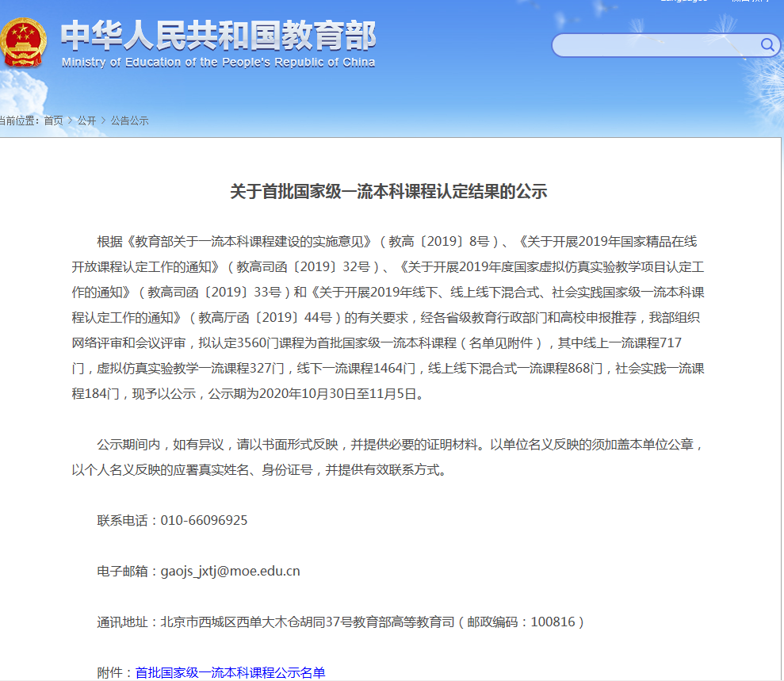The width and height of the screenshot is (784, 681).
Task: Click the article title 关于首批国家级一流本科课程认定结果的公示
Action: point(388,192)
